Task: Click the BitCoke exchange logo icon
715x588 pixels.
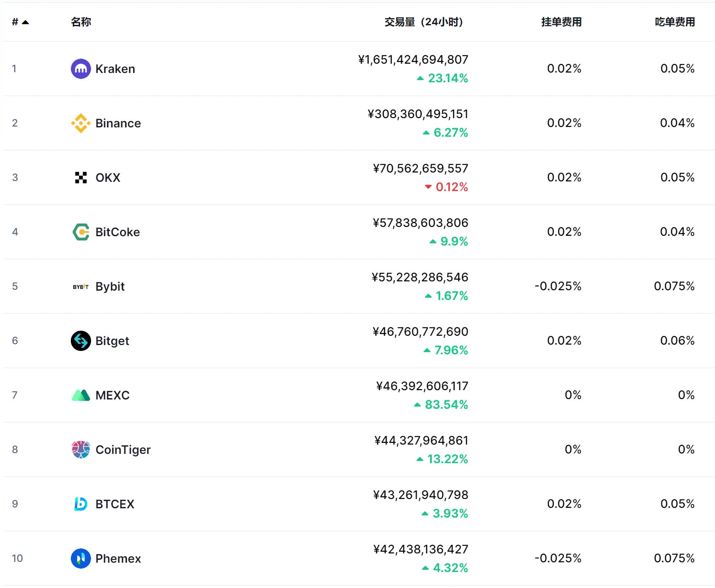Action: (x=81, y=232)
